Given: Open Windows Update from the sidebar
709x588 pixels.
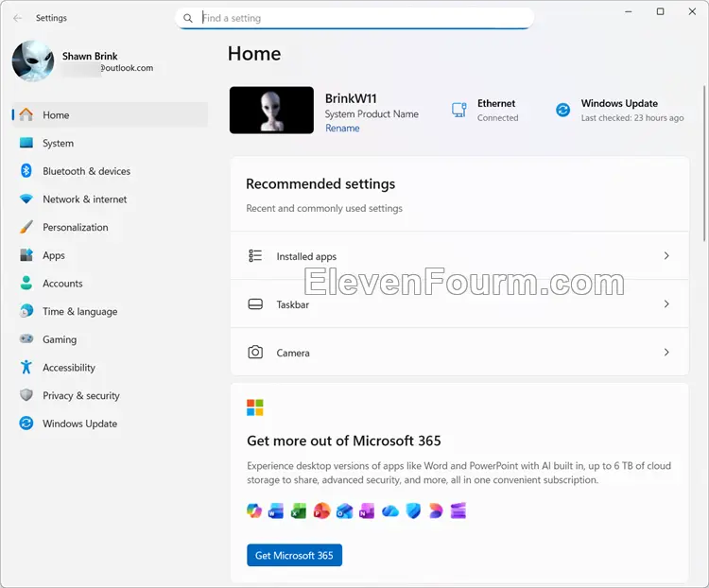Looking at the screenshot, I should coord(110,424).
